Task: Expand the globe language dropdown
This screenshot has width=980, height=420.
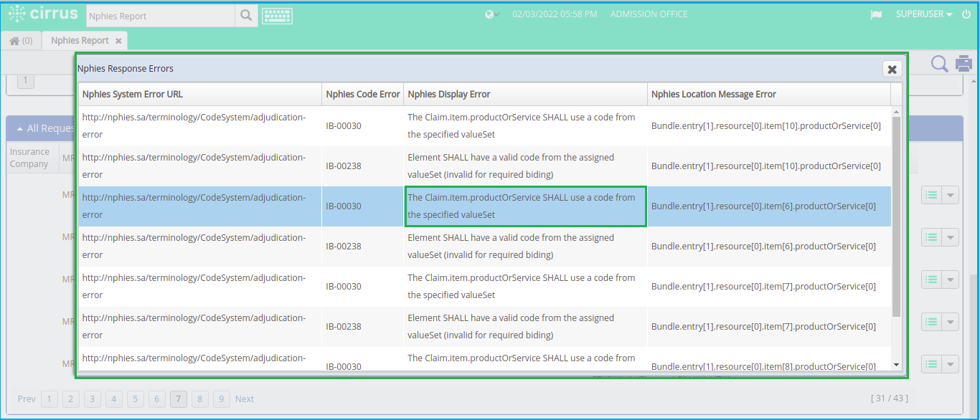Action: (x=491, y=13)
